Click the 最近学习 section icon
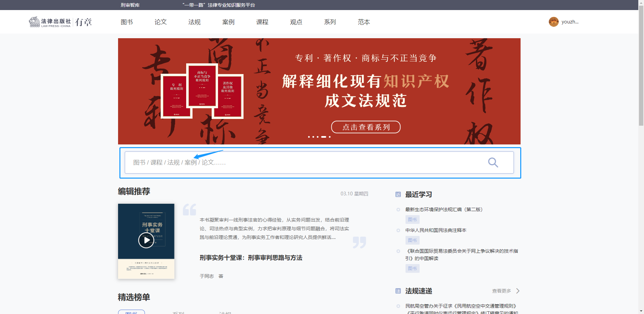Image resolution: width=644 pixels, height=314 pixels. (398, 194)
